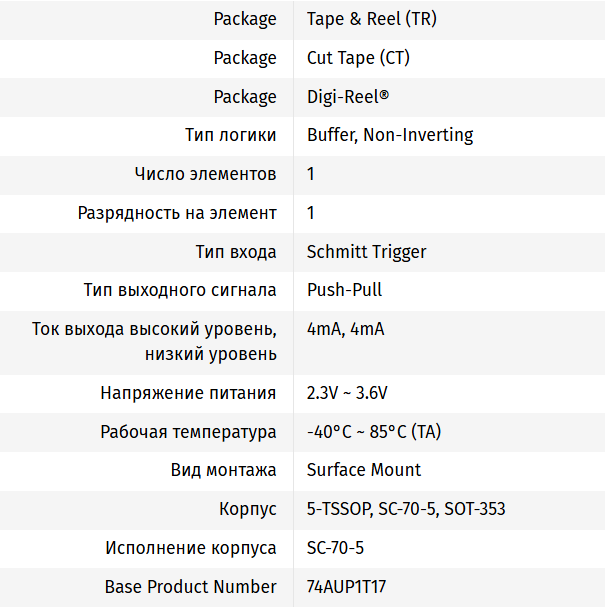Click the "Tape & Reel (TR)" package value
The width and height of the screenshot is (605, 609).
pyautogui.click(x=371, y=19)
